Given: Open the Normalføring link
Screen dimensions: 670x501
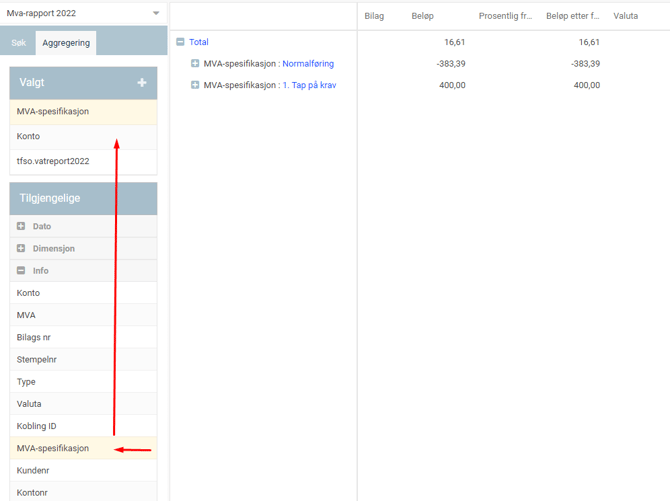Looking at the screenshot, I should click(308, 64).
